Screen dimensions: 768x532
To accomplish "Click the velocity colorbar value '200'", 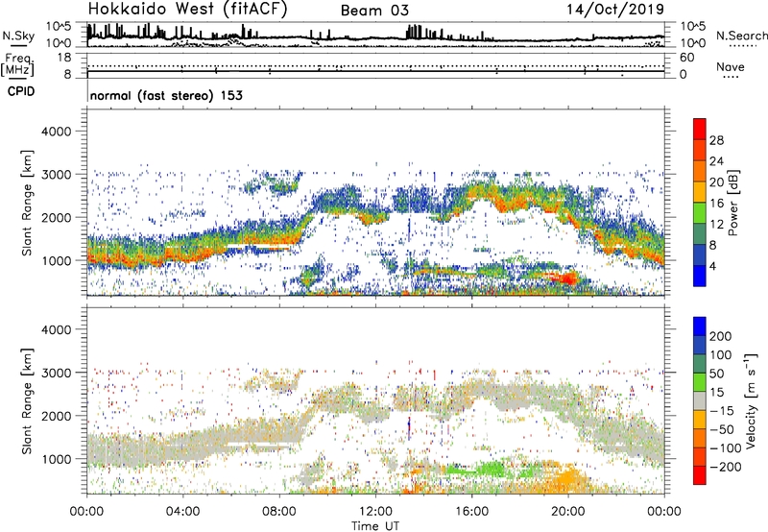I will (x=721, y=336).
